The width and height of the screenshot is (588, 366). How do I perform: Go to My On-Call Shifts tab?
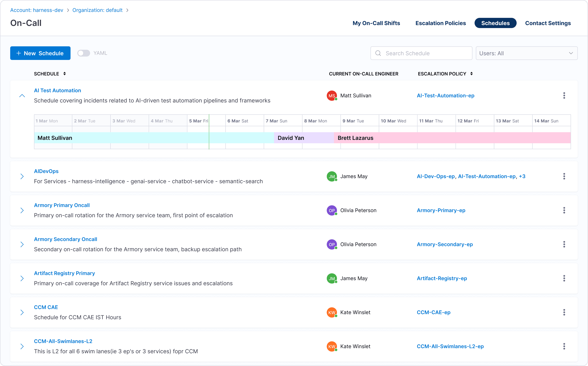(376, 23)
